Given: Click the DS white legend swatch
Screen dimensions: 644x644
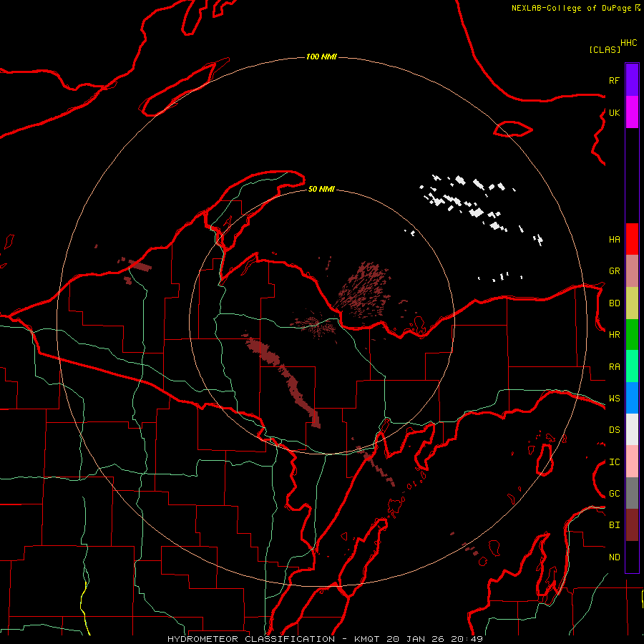Looking at the screenshot, I should [x=632, y=429].
